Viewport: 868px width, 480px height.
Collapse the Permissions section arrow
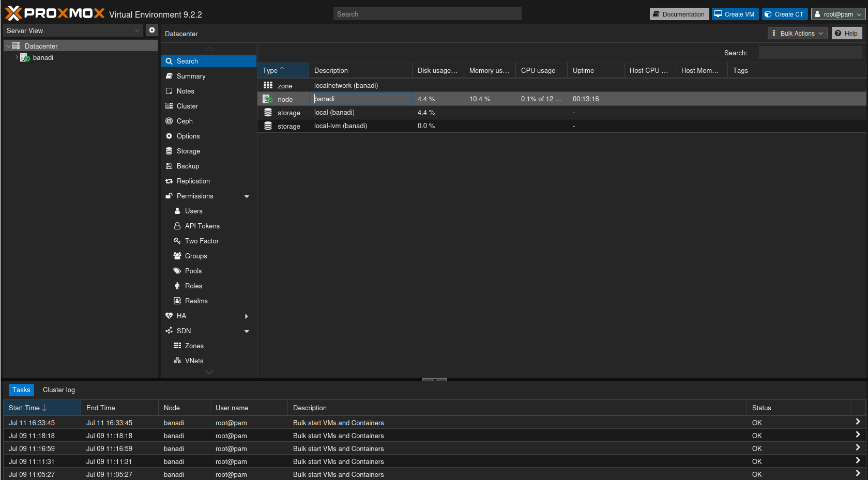247,196
